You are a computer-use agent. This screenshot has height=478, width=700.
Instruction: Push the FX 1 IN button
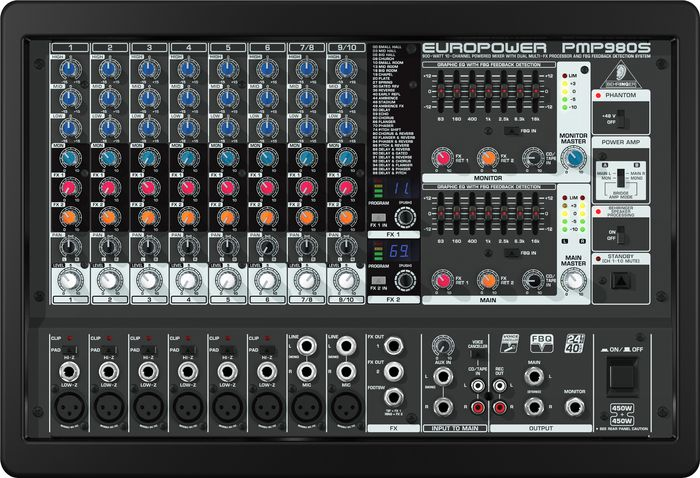click(378, 217)
